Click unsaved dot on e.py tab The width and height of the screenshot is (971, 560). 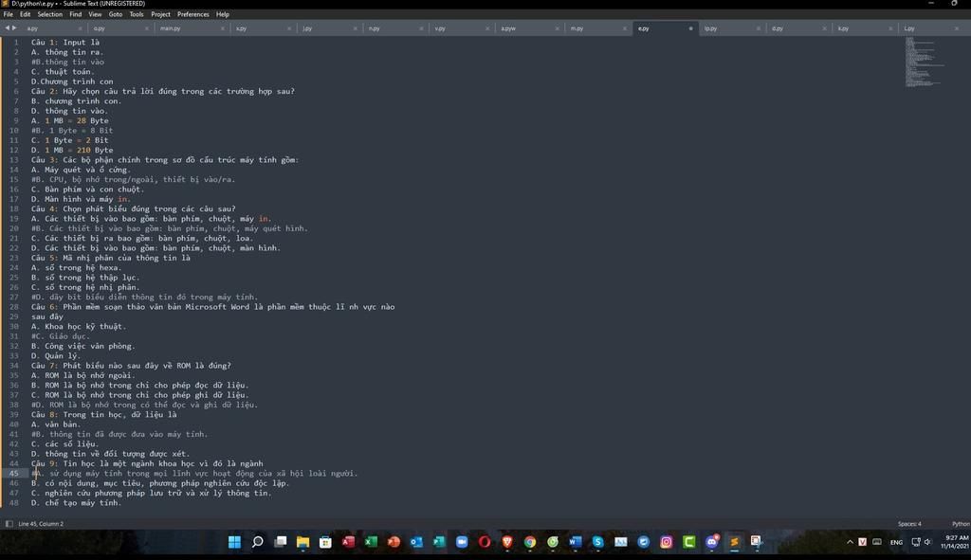691,28
